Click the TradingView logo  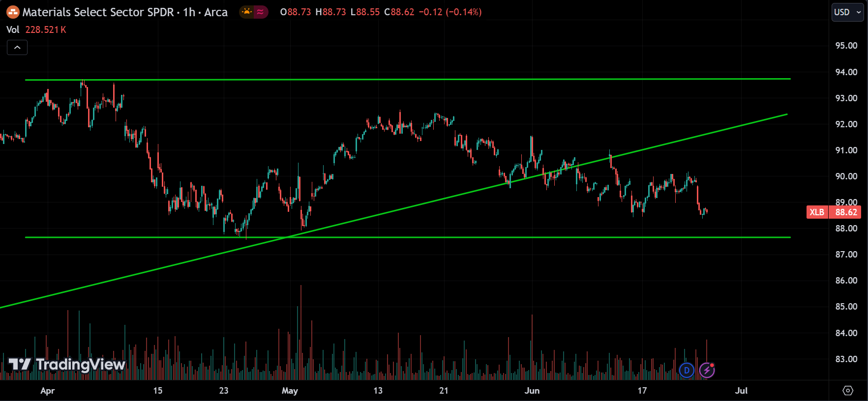click(67, 364)
